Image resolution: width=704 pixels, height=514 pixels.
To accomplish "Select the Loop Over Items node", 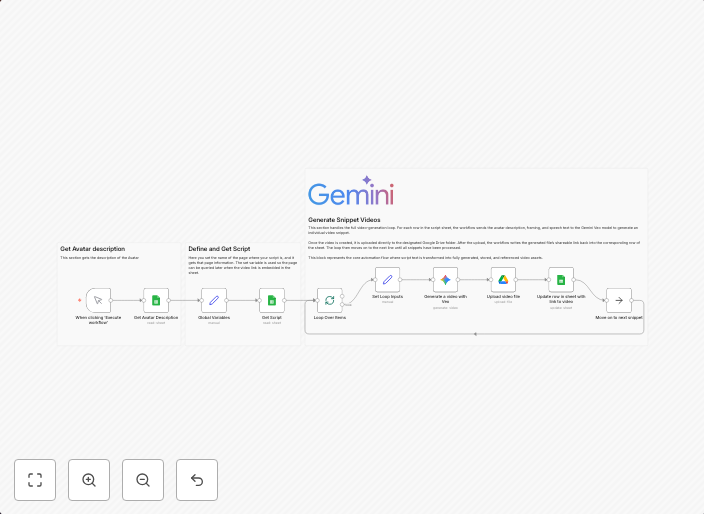I will [x=330, y=300].
